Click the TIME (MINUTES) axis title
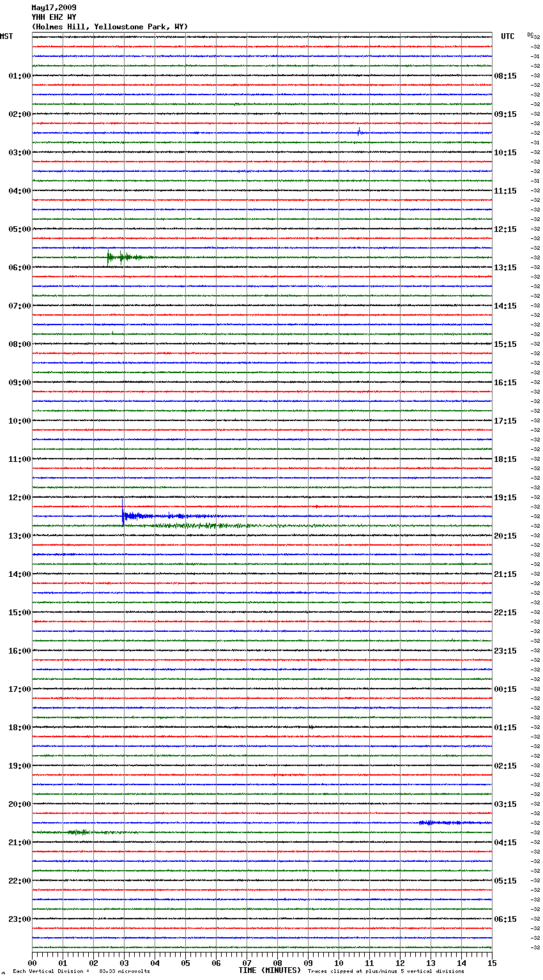Viewport: 543px width, 980px height. (270, 970)
